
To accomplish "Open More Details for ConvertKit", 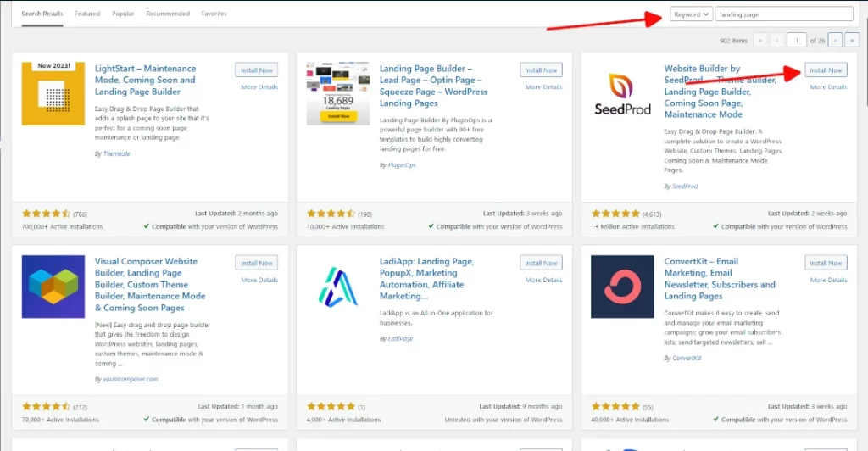I will coord(828,280).
